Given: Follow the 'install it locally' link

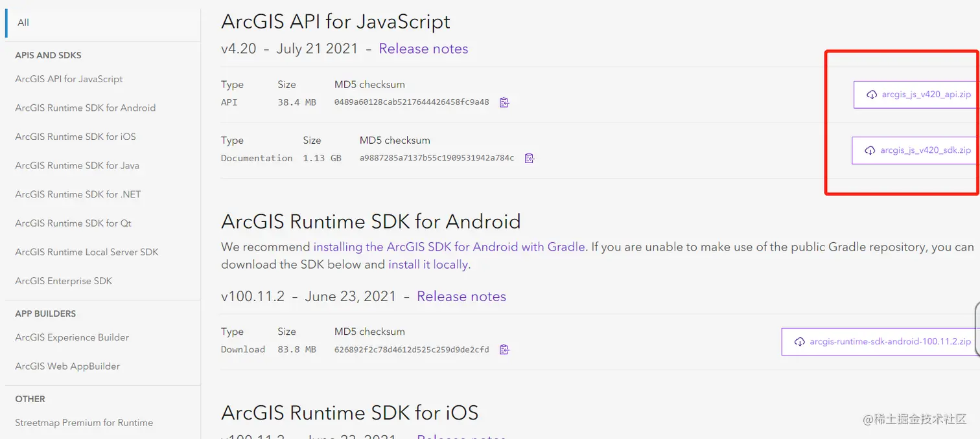Looking at the screenshot, I should coord(428,264).
